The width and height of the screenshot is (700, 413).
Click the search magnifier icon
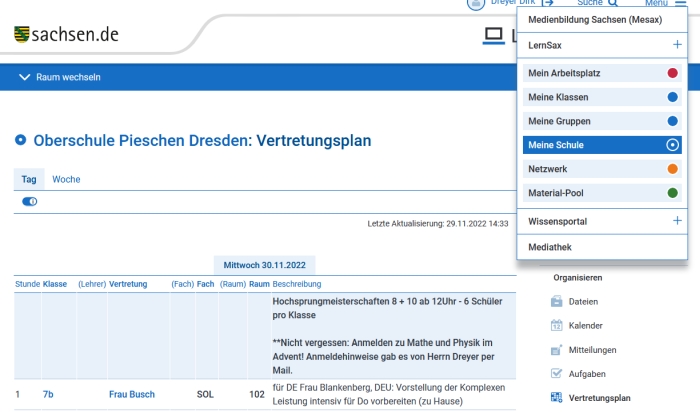pyautogui.click(x=613, y=4)
